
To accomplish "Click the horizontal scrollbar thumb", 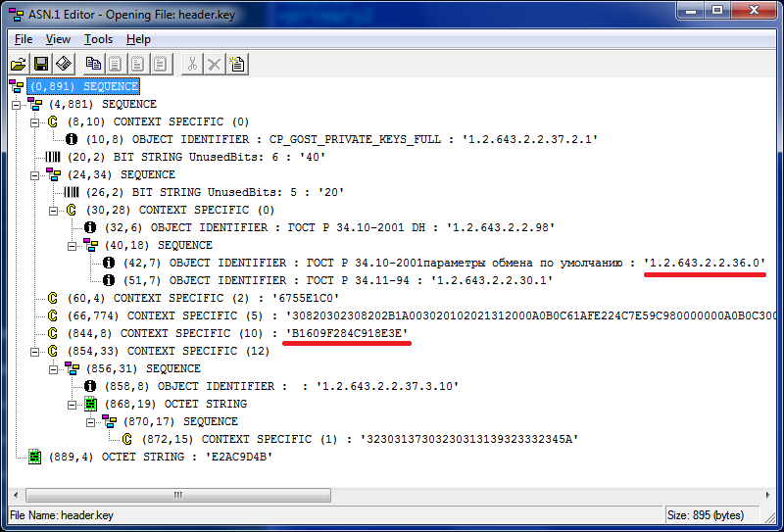I will pos(177,495).
